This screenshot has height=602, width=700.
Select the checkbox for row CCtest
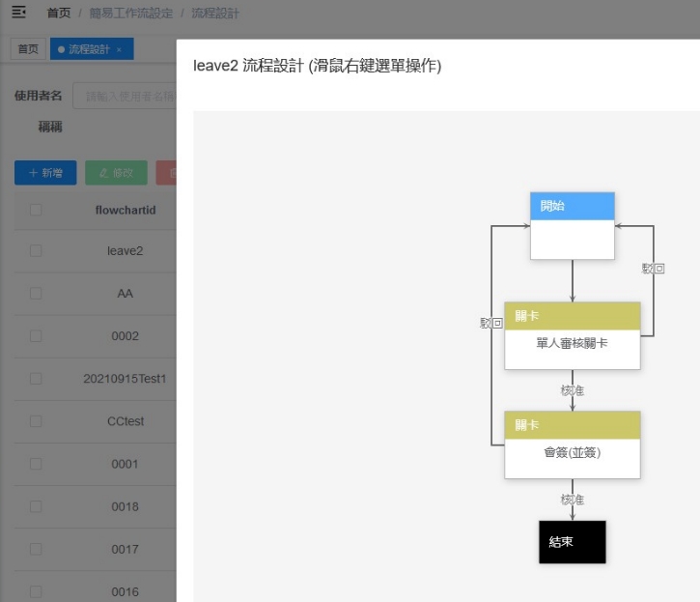[x=36, y=421]
